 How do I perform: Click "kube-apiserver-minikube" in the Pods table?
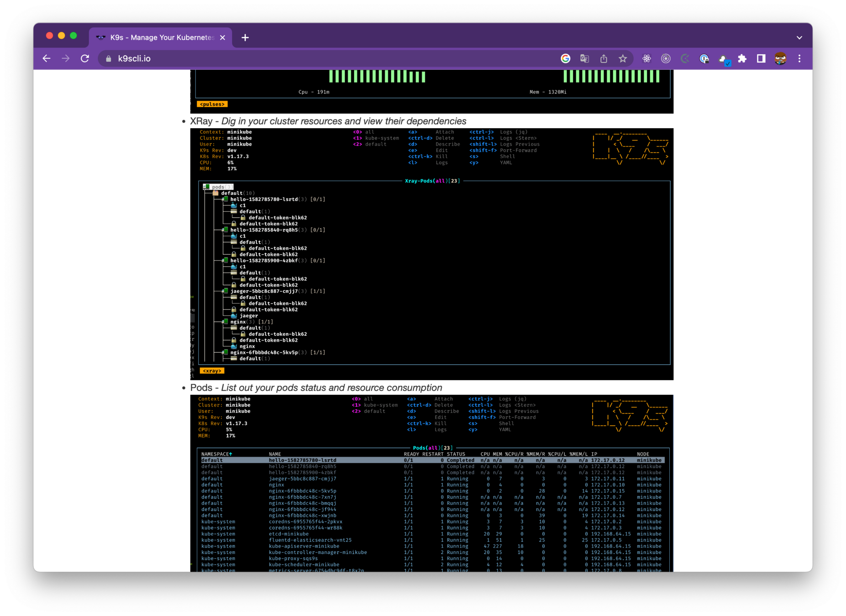tap(304, 546)
